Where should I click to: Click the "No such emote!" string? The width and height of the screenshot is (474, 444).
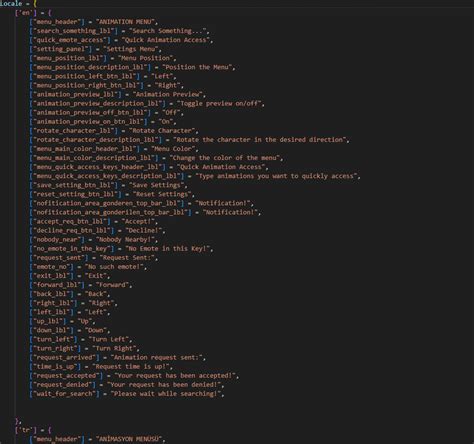(114, 267)
